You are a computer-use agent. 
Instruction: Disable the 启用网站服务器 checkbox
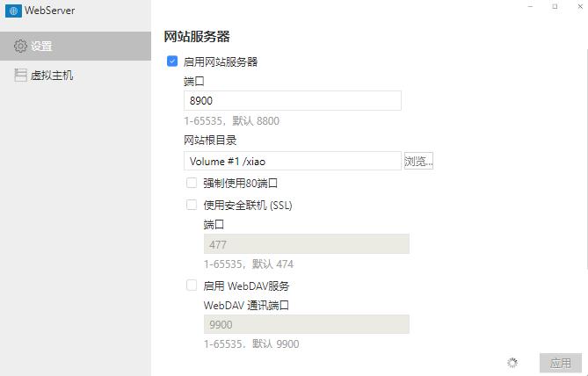click(x=172, y=62)
